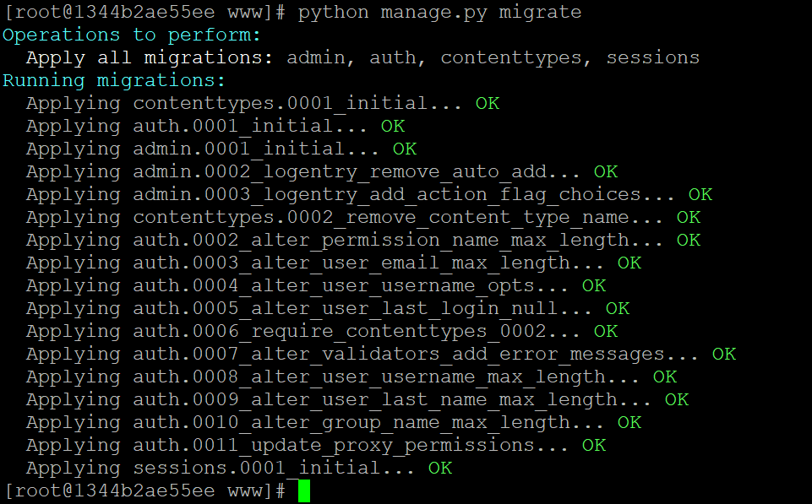Click OK after auth.0003_alter_user_email_max_length
Image resolution: width=812 pixels, height=504 pixels.
point(629,263)
